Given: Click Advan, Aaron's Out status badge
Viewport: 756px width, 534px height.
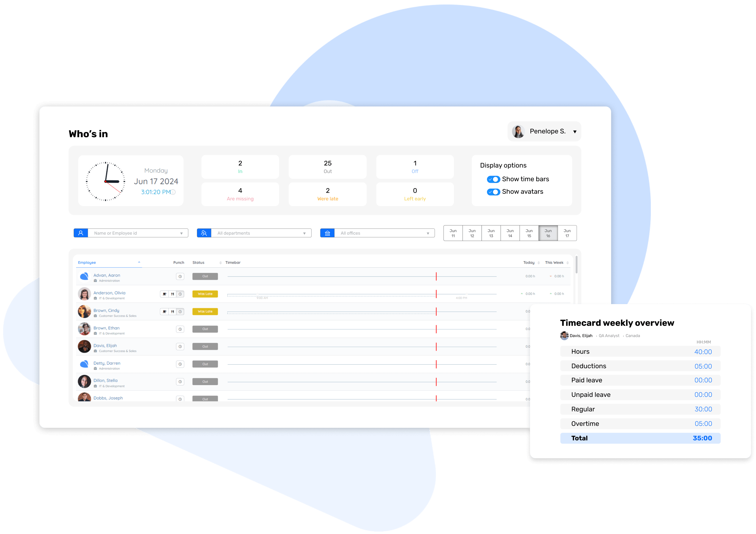Looking at the screenshot, I should 205,276.
